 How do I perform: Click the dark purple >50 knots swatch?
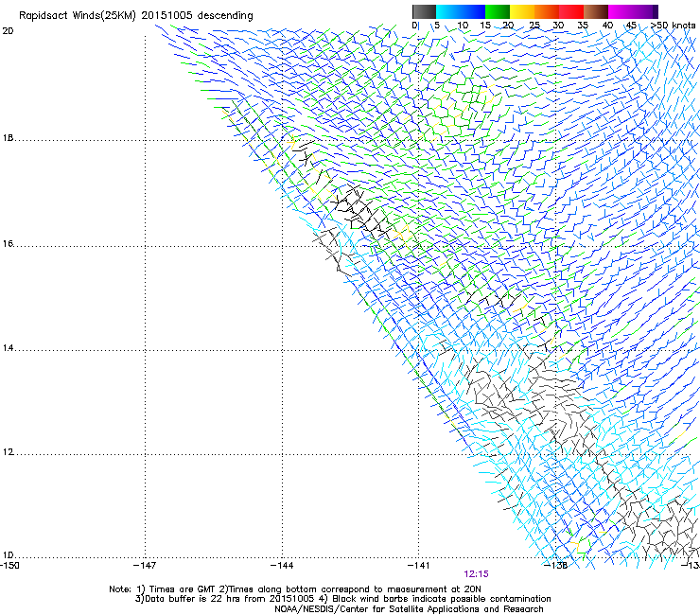point(656,11)
